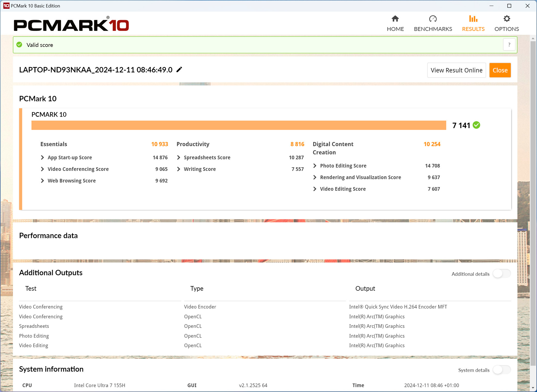Open Options via gear icon
Screen dimensions: 537x392
pyautogui.click(x=507, y=19)
